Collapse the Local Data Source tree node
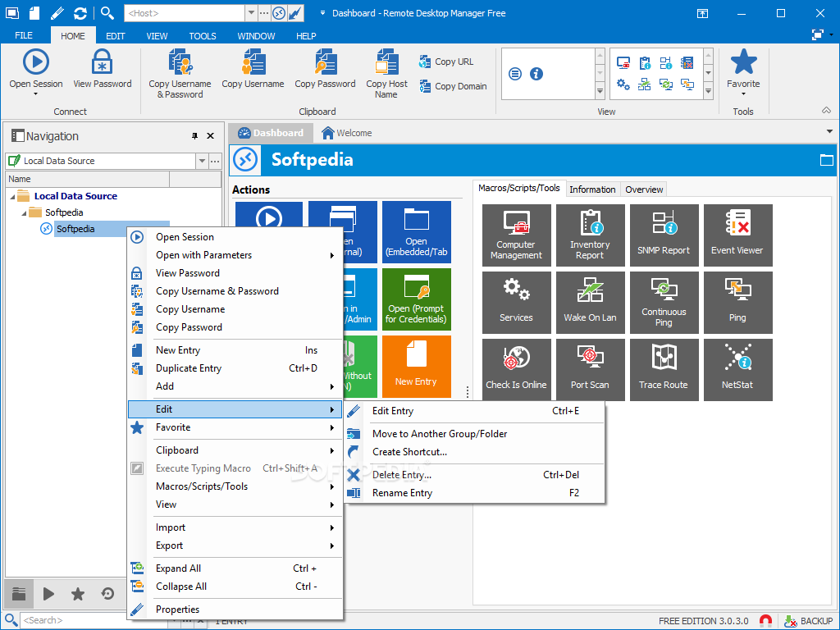 point(13,196)
